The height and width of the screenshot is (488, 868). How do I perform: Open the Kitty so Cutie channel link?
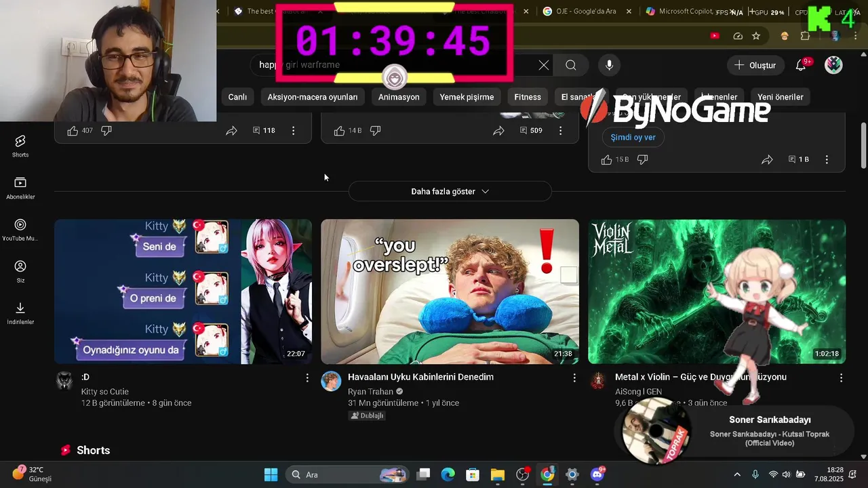(x=105, y=392)
